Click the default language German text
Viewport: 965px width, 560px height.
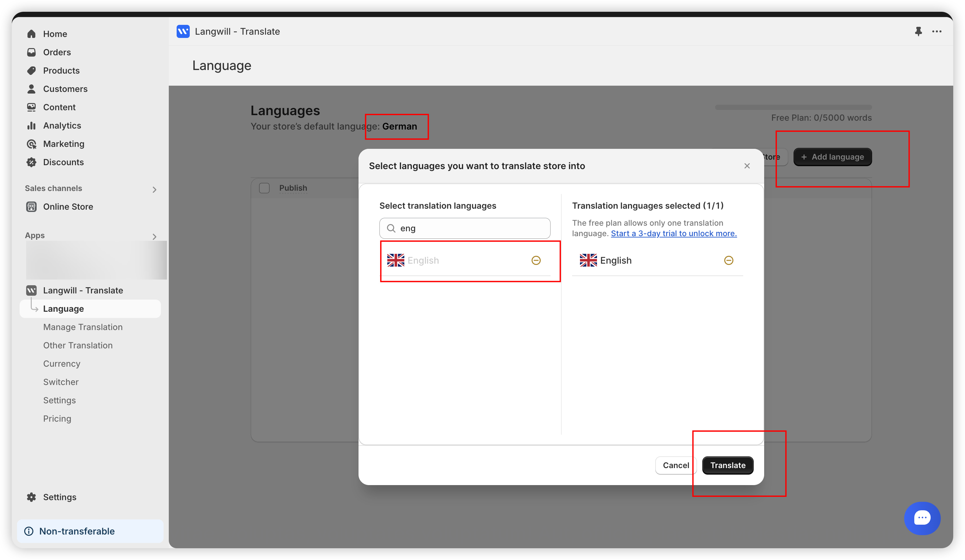[x=399, y=126]
